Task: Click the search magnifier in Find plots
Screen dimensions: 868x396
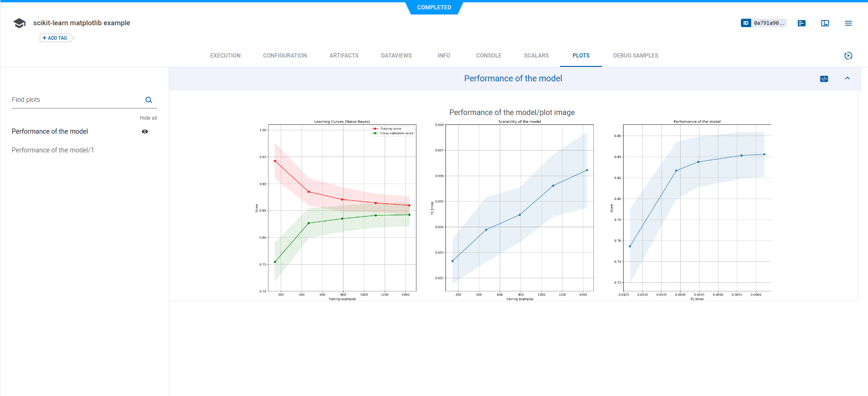Action: coord(149,100)
